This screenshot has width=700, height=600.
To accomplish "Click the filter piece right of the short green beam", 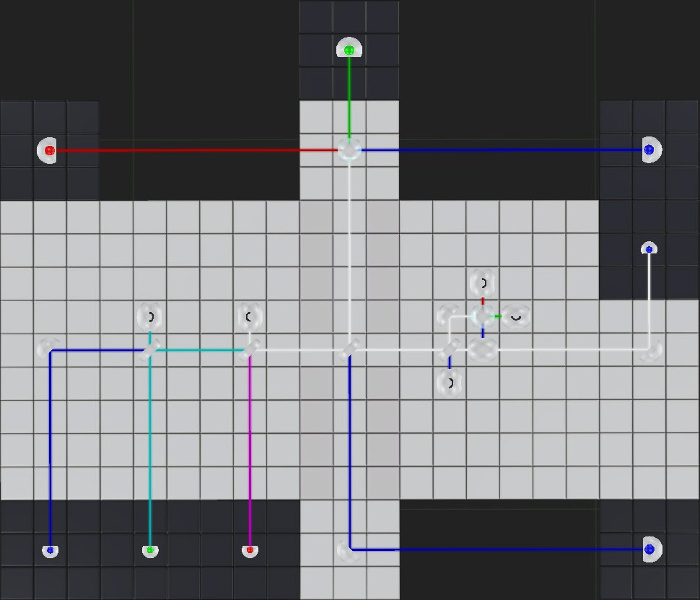I will [x=516, y=316].
